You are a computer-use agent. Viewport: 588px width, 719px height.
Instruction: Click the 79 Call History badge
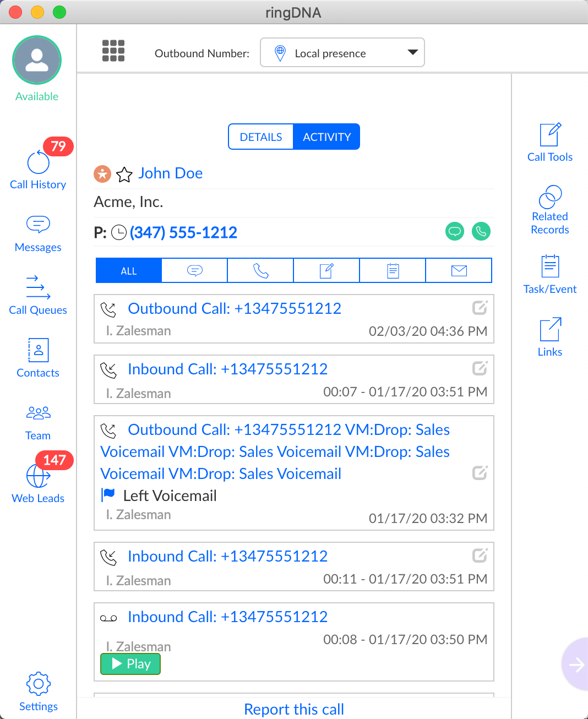click(58, 146)
